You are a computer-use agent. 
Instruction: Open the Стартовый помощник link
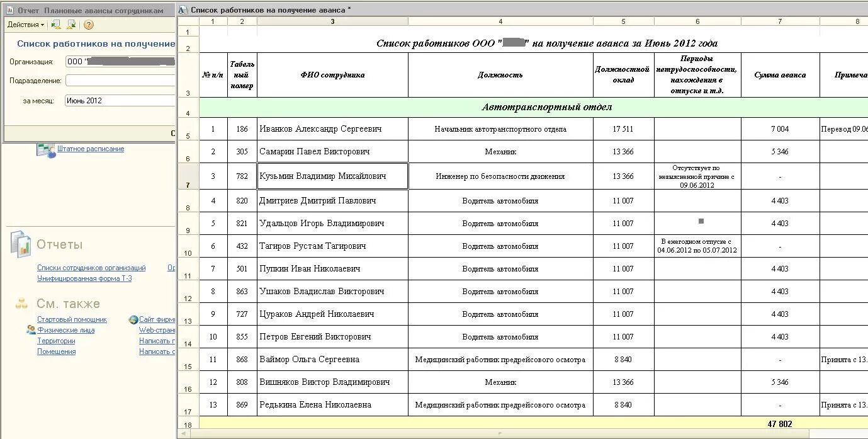(x=72, y=319)
